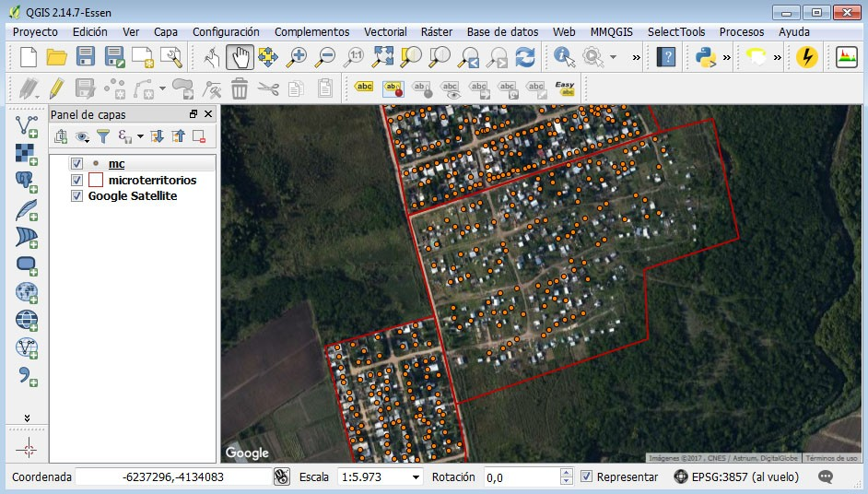Toggle the Representar checkbox
The image size is (868, 494).
coord(587,477)
